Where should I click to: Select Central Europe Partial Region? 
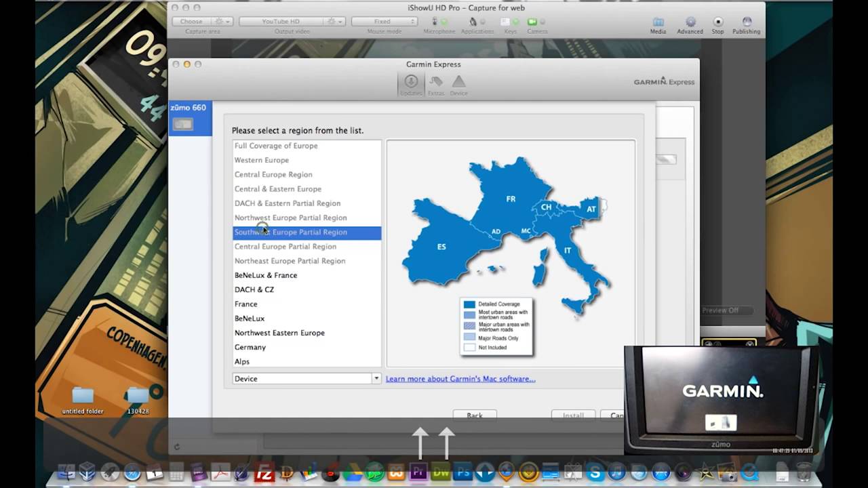coord(307,246)
